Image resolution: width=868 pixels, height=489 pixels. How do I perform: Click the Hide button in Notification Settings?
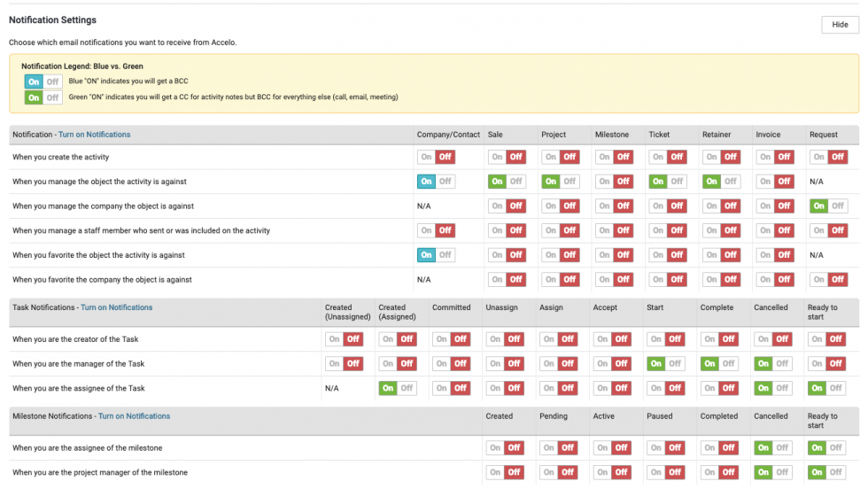[x=840, y=25]
